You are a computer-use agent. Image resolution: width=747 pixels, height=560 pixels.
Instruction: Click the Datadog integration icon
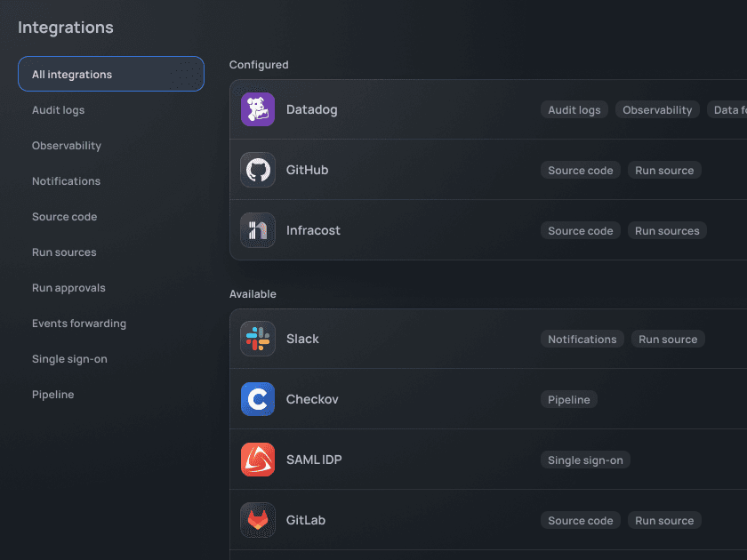click(257, 109)
